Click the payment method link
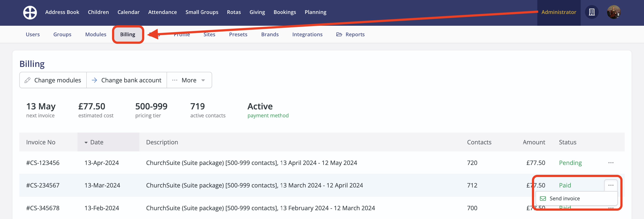 pos(268,115)
